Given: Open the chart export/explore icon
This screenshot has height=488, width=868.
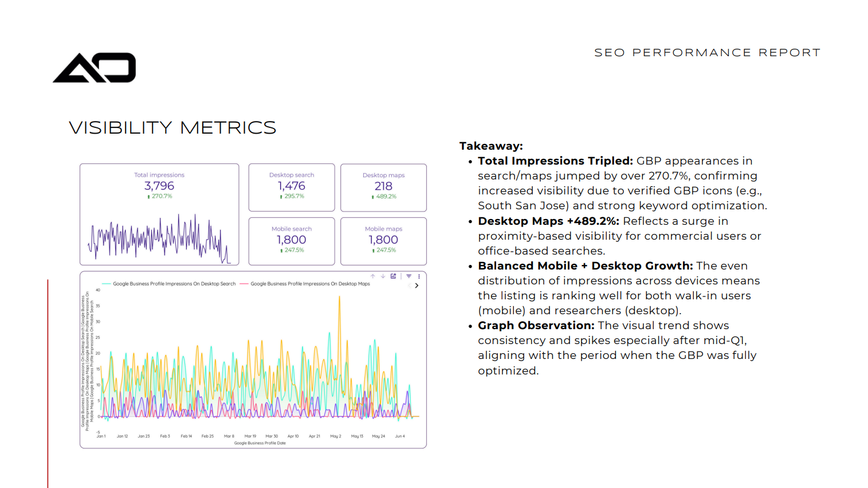Looking at the screenshot, I should click(394, 276).
